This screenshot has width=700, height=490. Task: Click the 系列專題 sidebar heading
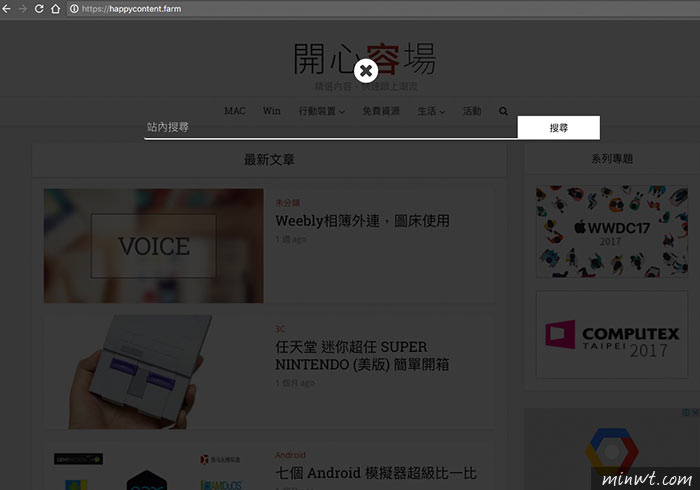click(612, 158)
